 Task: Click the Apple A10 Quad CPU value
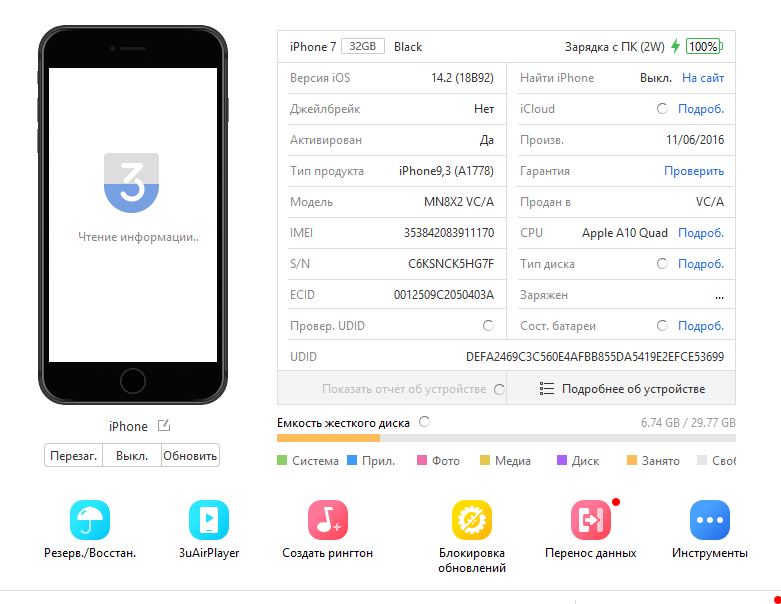[x=625, y=233]
